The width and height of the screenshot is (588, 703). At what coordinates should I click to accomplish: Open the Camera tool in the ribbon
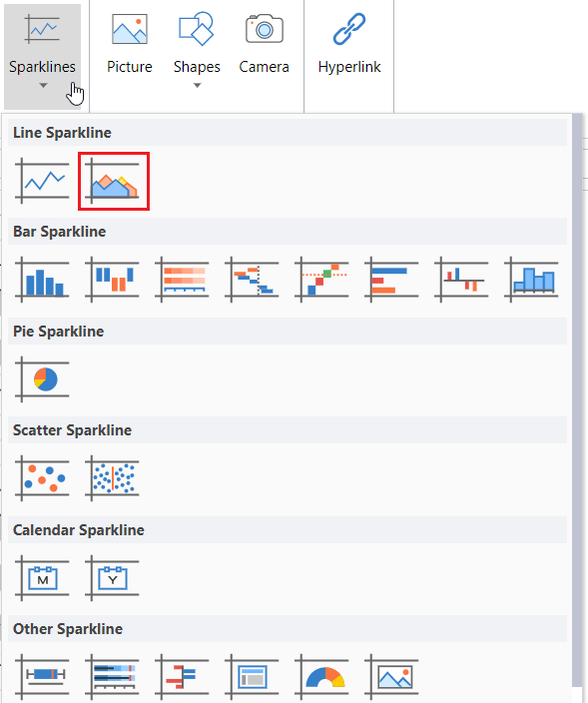(x=264, y=45)
